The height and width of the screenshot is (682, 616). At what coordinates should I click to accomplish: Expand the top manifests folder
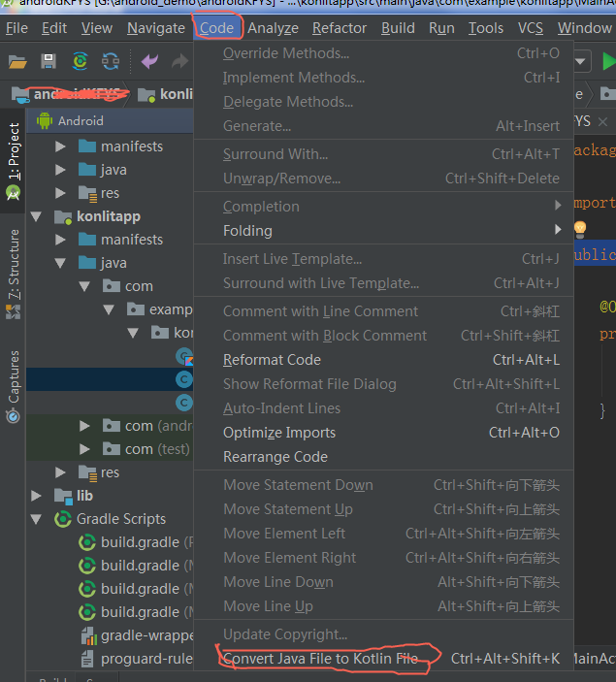click(60, 146)
